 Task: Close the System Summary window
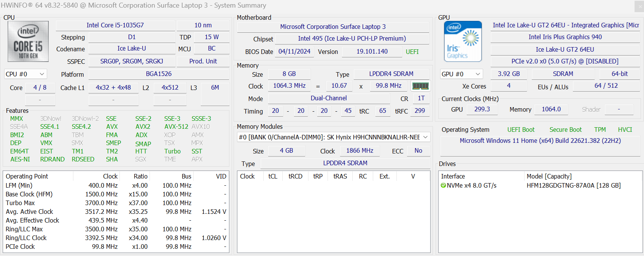pyautogui.click(x=639, y=6)
